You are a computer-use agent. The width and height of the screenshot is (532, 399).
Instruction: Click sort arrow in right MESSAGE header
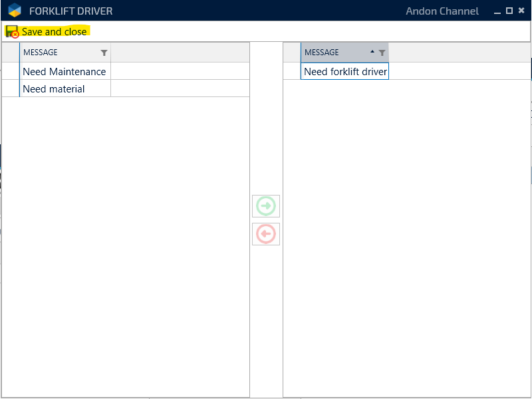(372, 52)
